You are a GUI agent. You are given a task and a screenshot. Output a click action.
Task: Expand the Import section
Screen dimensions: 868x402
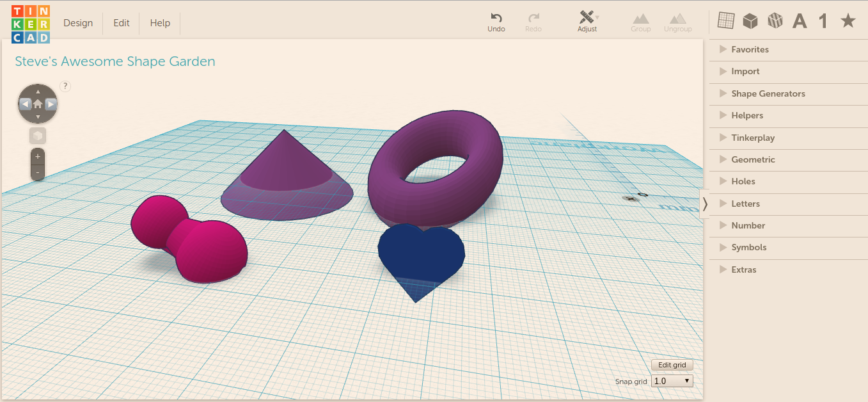pos(789,72)
